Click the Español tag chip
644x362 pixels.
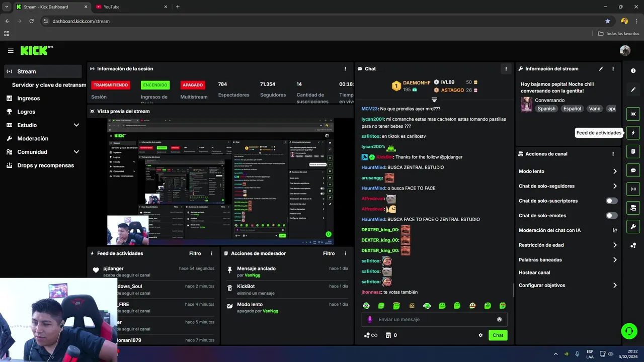(x=572, y=109)
